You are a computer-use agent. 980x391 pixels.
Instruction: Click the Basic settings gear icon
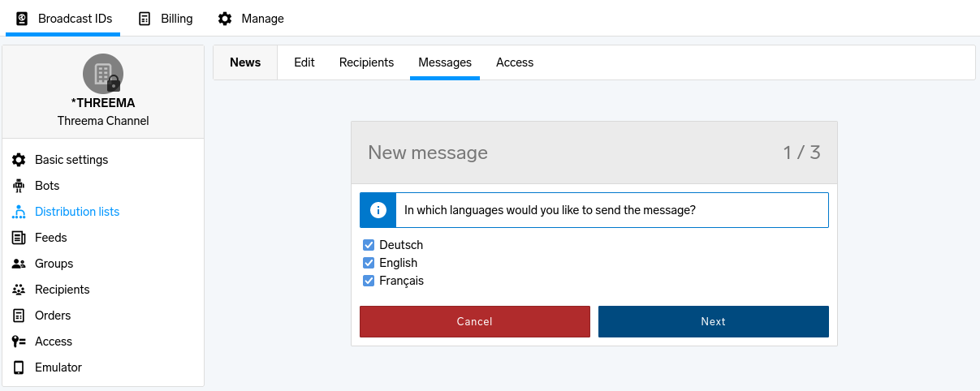(19, 160)
